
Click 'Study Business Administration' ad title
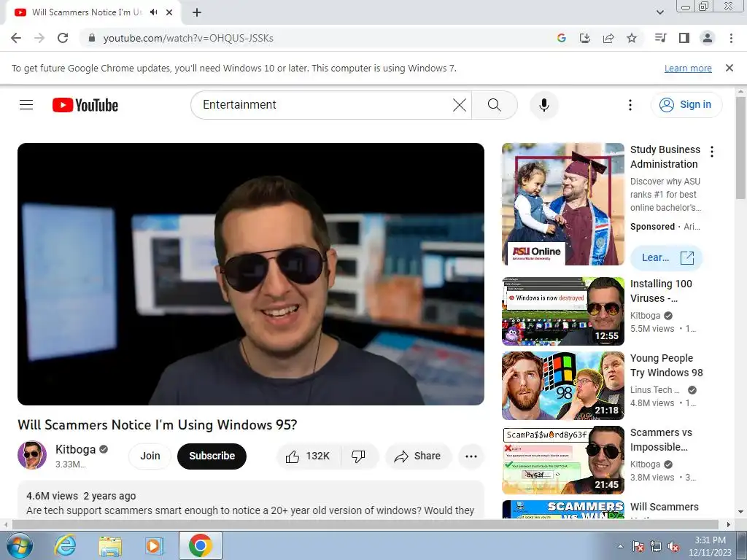pyautogui.click(x=665, y=157)
